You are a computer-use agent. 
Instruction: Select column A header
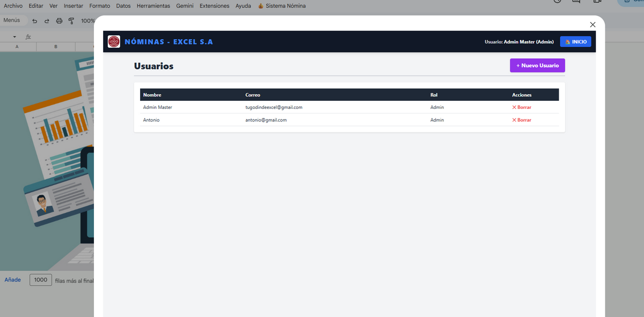pos(18,47)
